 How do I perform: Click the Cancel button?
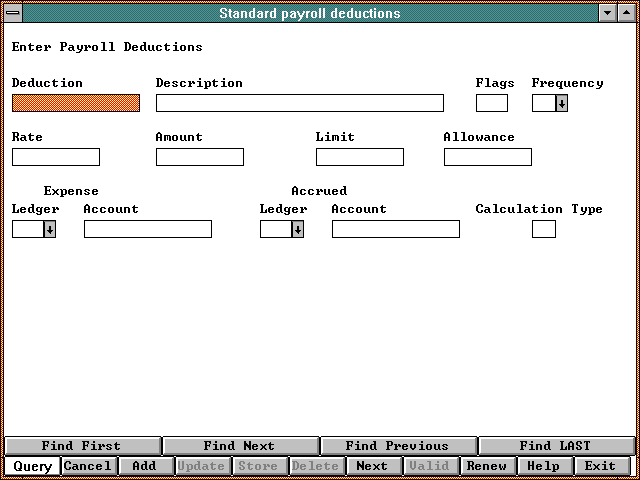[x=88, y=466]
